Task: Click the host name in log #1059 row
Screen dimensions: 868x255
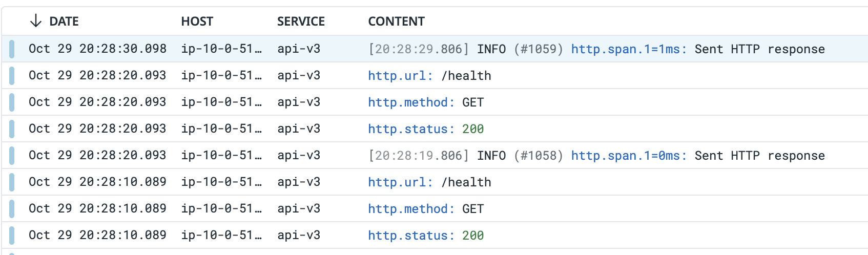Action: [x=221, y=49]
